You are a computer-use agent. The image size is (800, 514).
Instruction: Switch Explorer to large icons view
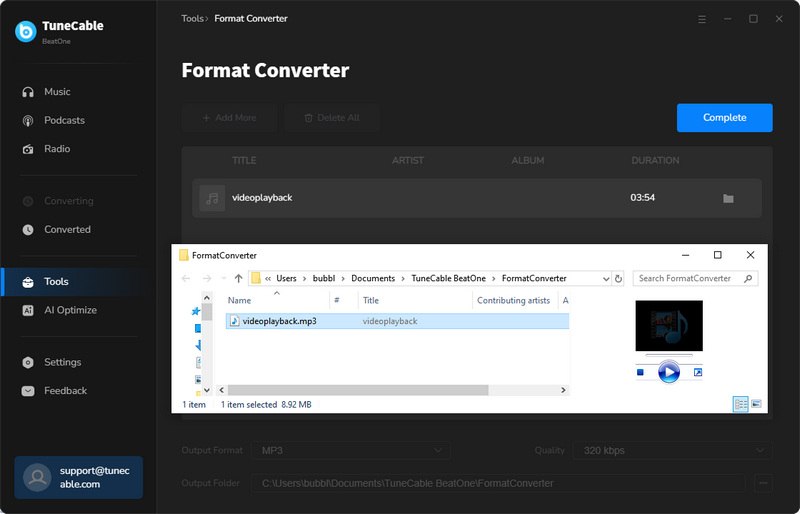pyautogui.click(x=756, y=404)
